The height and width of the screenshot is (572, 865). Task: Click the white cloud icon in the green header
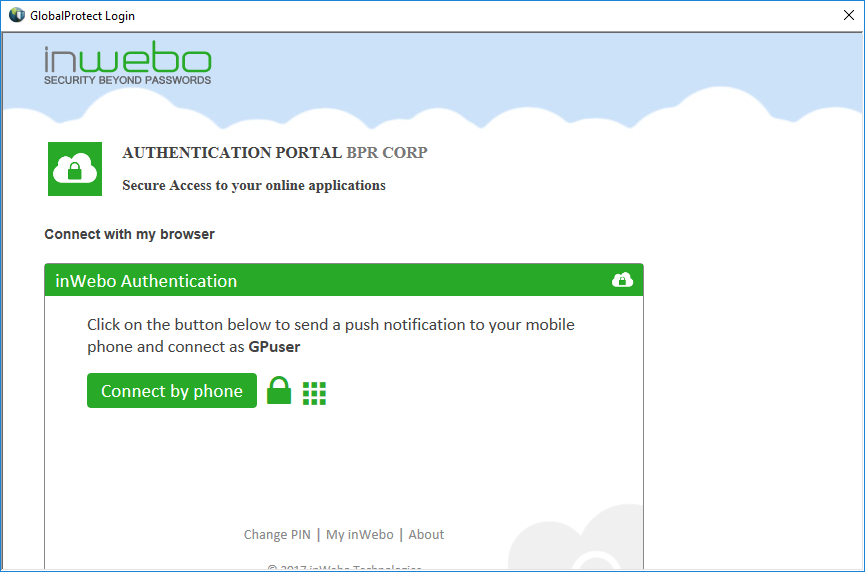click(x=622, y=280)
